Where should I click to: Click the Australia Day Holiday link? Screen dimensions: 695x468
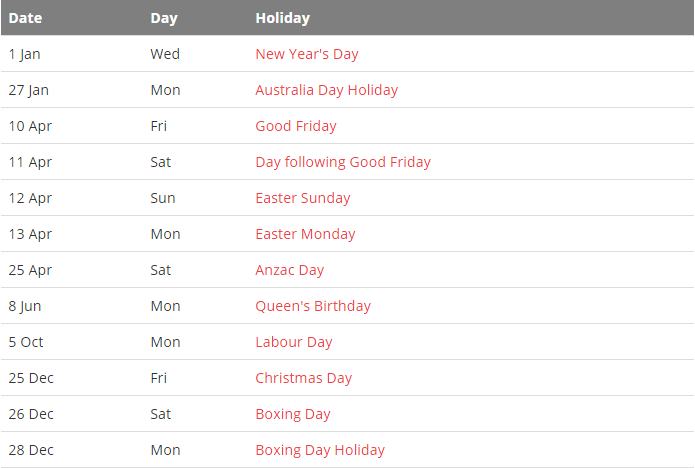tap(326, 90)
